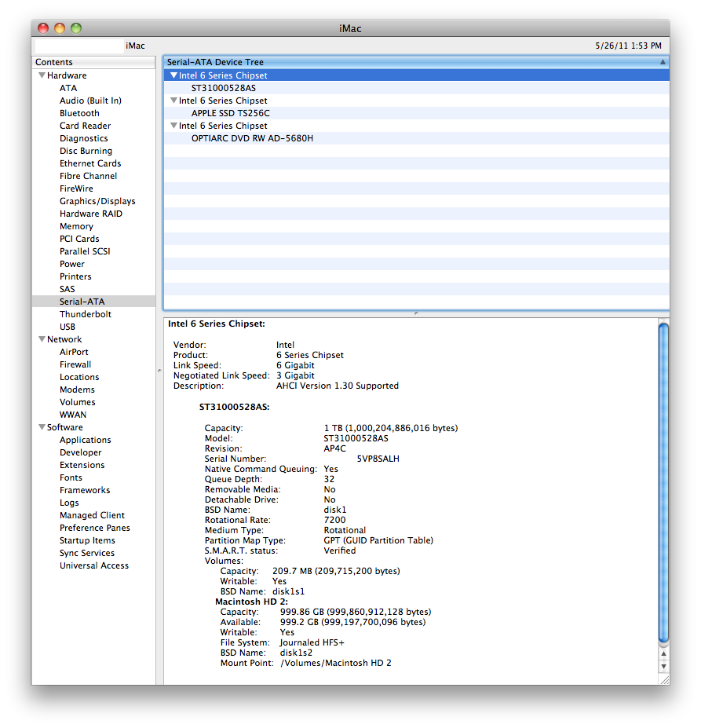701x728 pixels.
Task: Open Diagnostics hardware item
Action: click(x=83, y=138)
